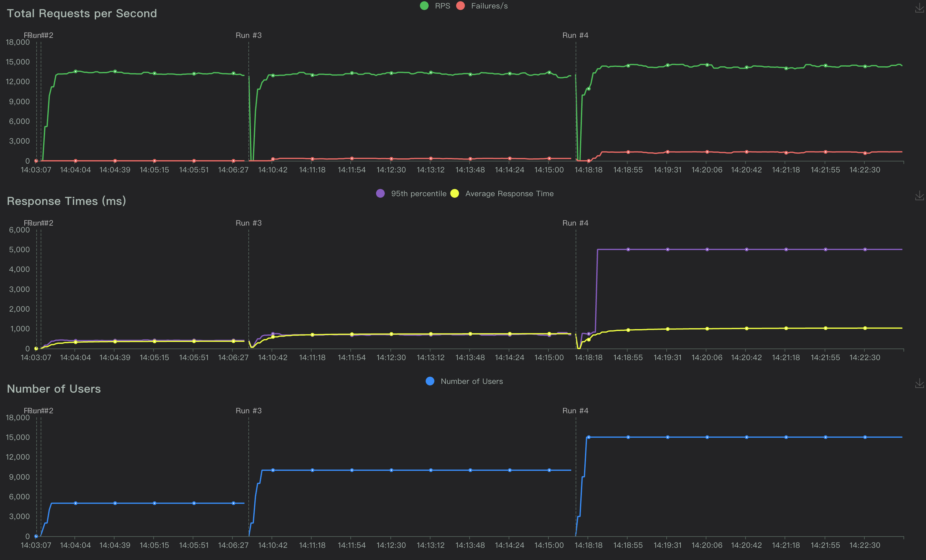Toggle the 95th percentile legend entry
Screen dimensions: 926x560
click(x=418, y=194)
